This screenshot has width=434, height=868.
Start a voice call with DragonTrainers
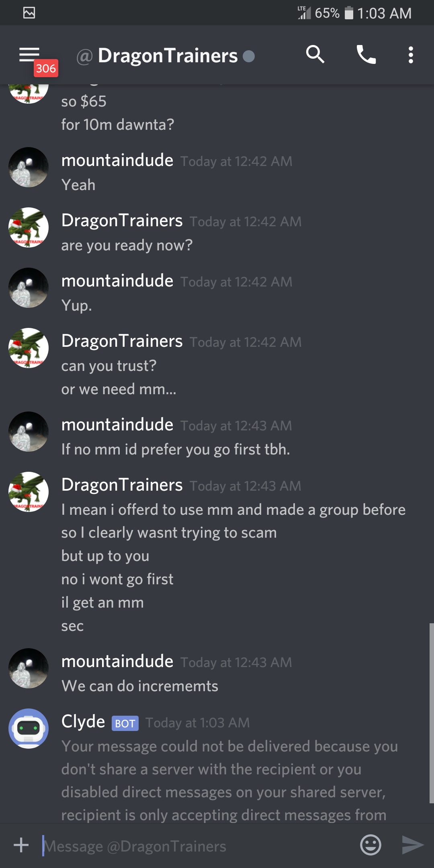click(x=366, y=55)
